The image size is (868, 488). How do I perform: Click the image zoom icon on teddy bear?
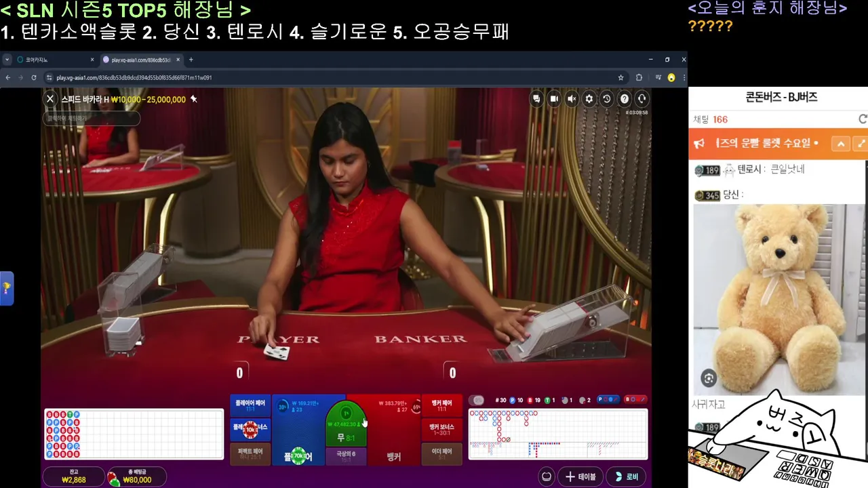coord(709,378)
